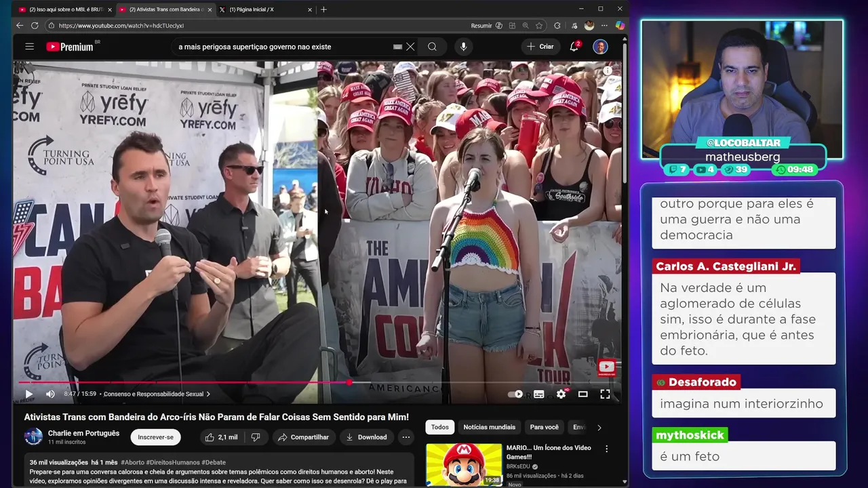Screen dimensions: 868x488
Task: Click the BRKsEDU channel name
Action: pyautogui.click(x=518, y=467)
